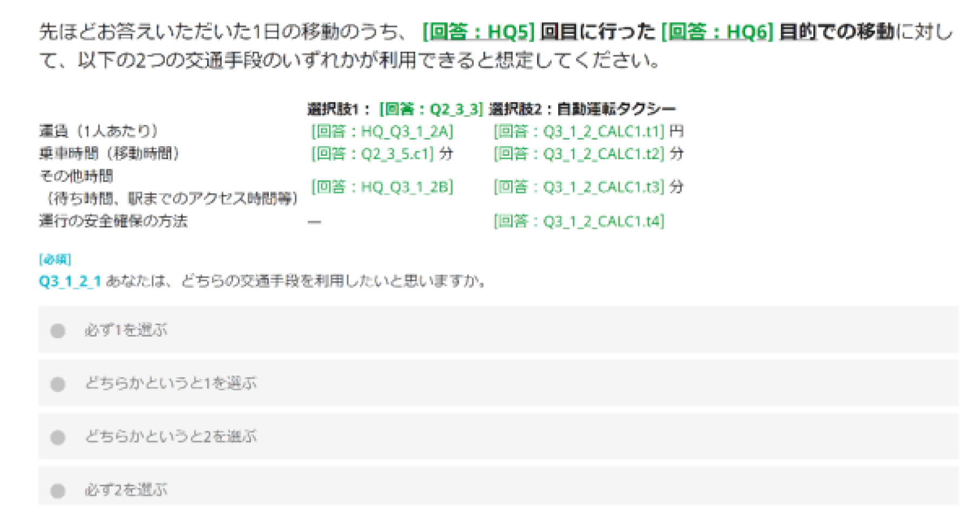The image size is (980, 527).
Task: Click the '運賃（1人あたり）' row label
Action: [98, 131]
